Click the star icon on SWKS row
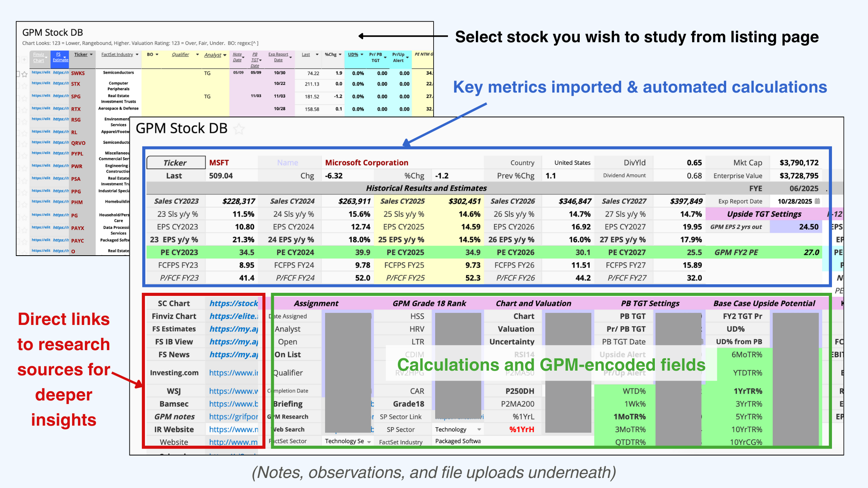This screenshot has height=488, width=868. [24, 74]
